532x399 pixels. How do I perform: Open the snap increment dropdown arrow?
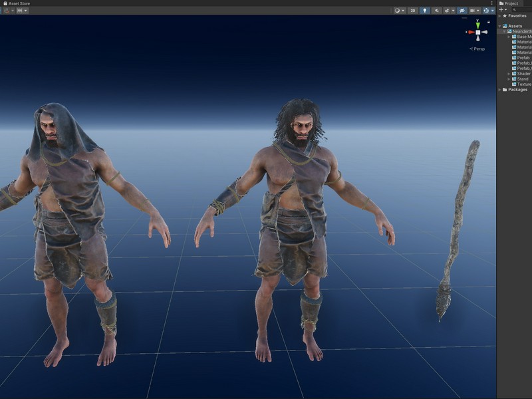point(26,11)
